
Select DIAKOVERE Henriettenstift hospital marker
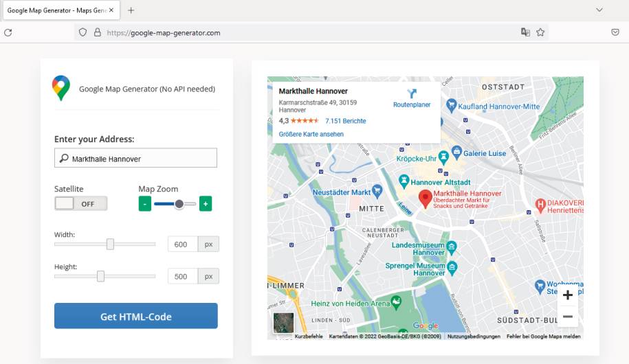pyautogui.click(x=540, y=205)
